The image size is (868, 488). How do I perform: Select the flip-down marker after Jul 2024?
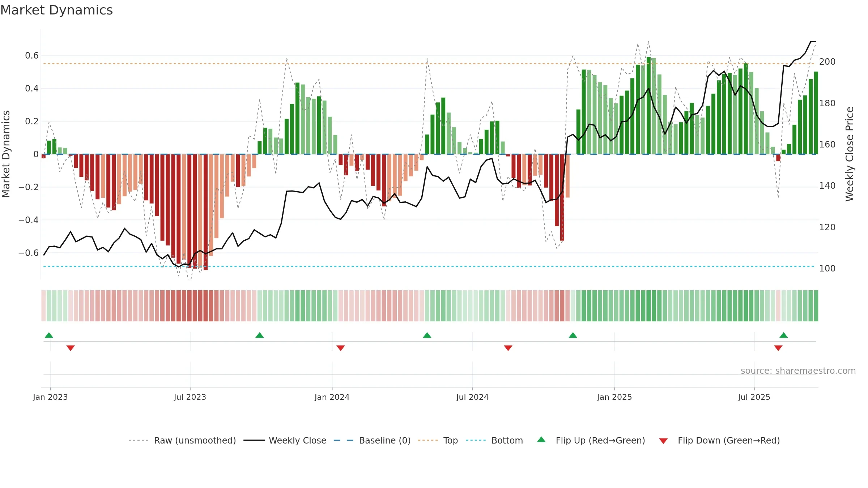[x=508, y=348]
